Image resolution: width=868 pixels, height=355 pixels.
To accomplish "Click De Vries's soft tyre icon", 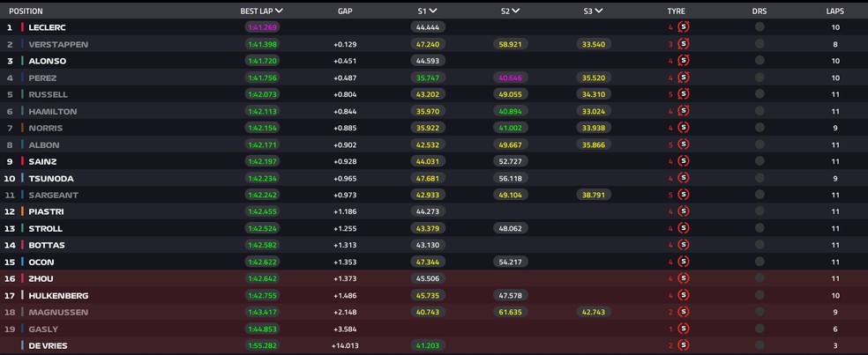I will tap(684, 345).
